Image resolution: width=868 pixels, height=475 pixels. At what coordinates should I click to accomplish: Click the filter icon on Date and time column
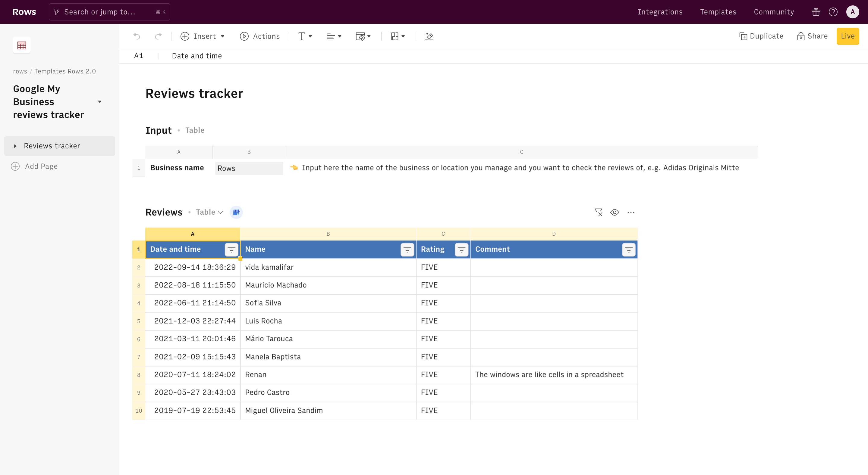[231, 249]
